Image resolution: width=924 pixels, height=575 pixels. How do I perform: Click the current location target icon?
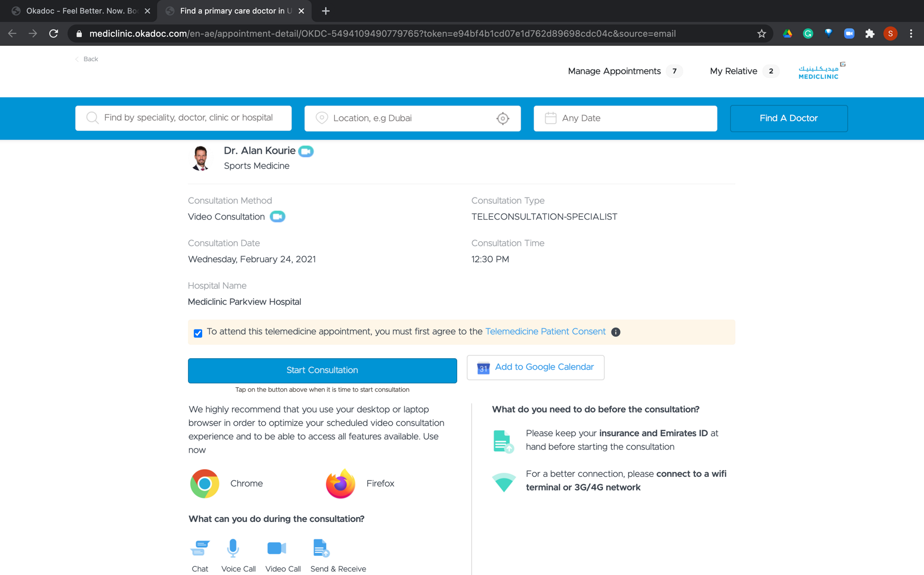(x=502, y=118)
